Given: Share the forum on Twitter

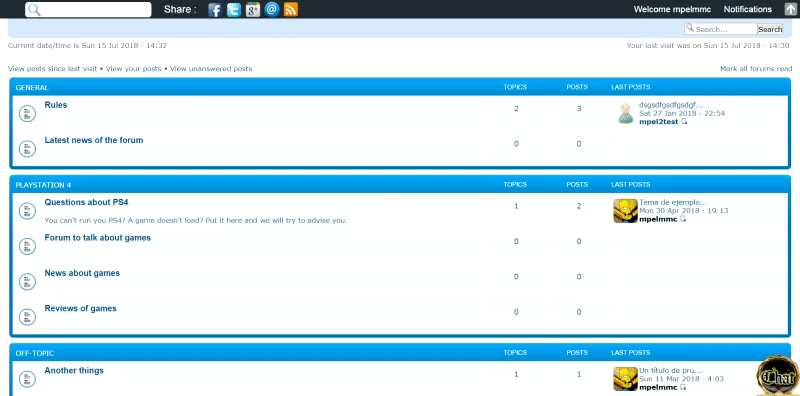Looking at the screenshot, I should click(x=234, y=9).
